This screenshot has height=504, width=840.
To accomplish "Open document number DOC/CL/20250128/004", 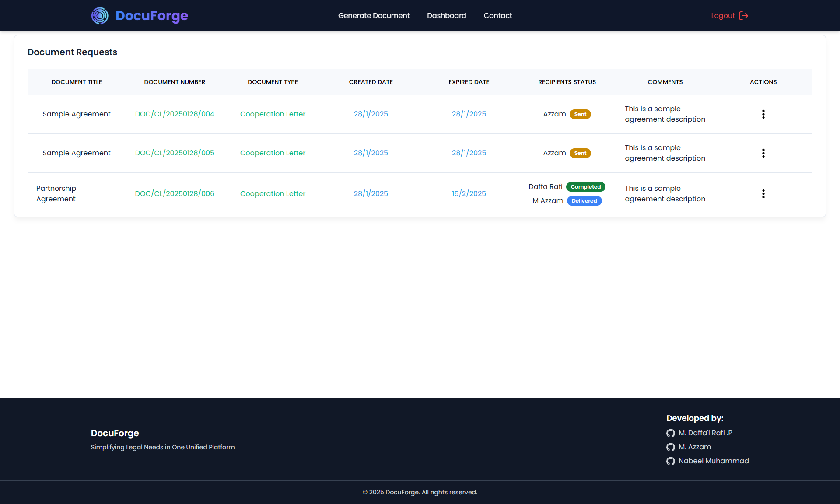I will [175, 114].
